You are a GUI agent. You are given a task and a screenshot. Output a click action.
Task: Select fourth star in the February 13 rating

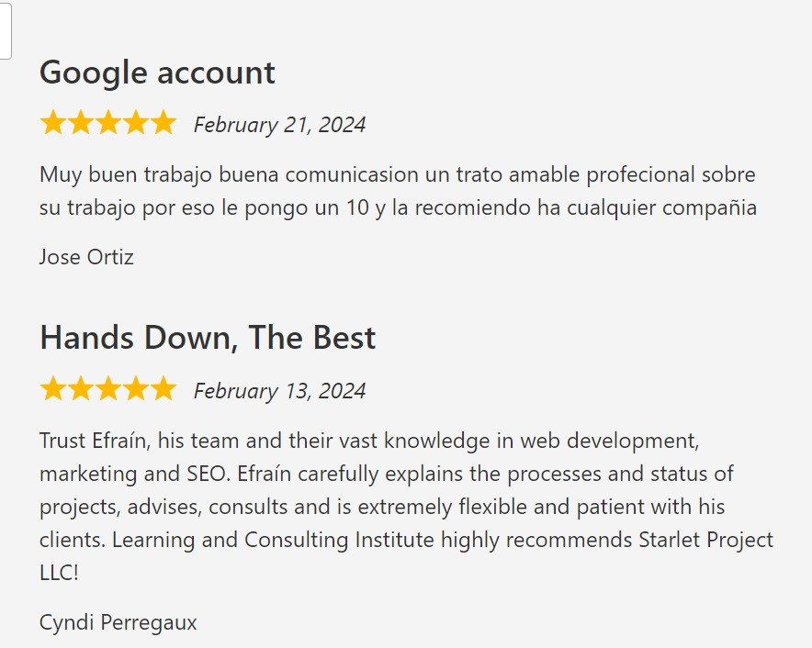[135, 389]
